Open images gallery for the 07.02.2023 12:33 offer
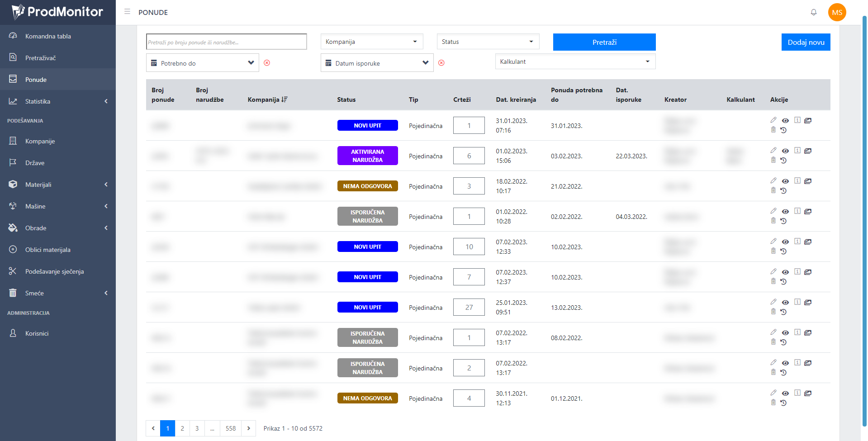Screen dimensions: 868x441 click(x=808, y=242)
